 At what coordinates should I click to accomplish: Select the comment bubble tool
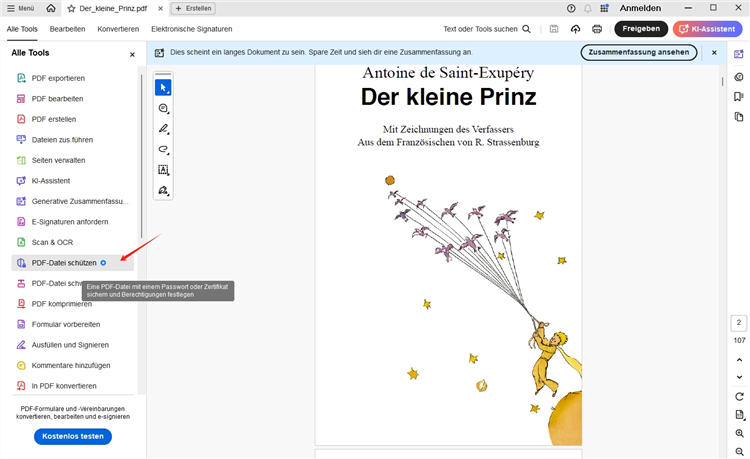tap(163, 109)
